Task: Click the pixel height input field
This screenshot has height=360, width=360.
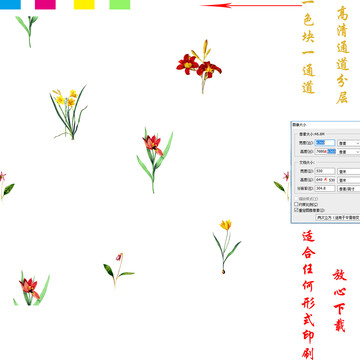Action: pyautogui.click(x=325, y=151)
